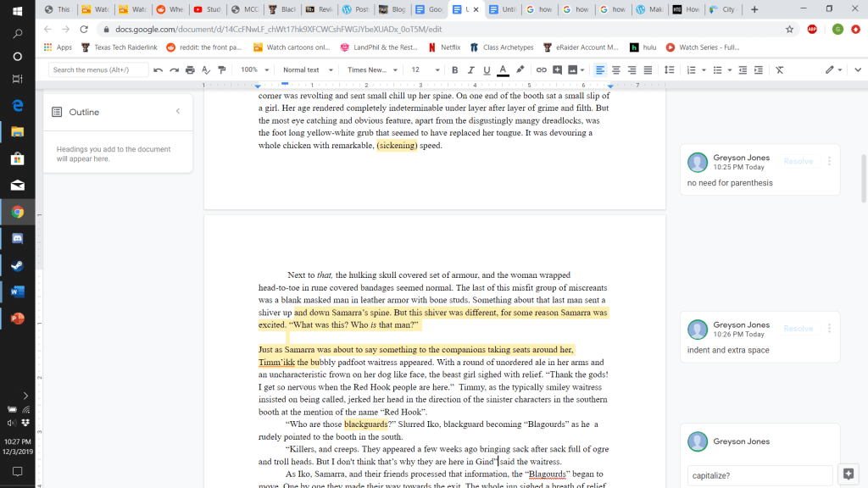Viewport: 868px width, 488px height.
Task: Open line spacing options
Action: (670, 69)
